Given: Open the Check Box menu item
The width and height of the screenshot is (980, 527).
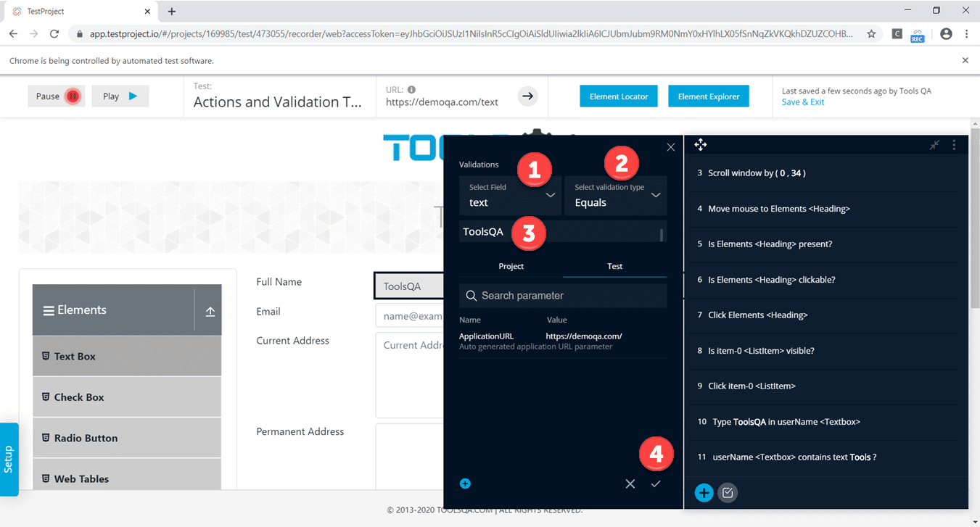Looking at the screenshot, I should [127, 397].
